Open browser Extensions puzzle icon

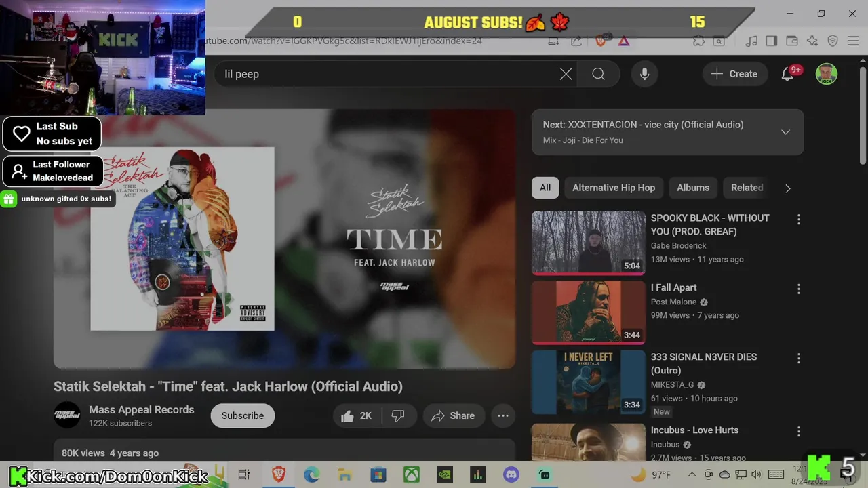click(x=698, y=41)
